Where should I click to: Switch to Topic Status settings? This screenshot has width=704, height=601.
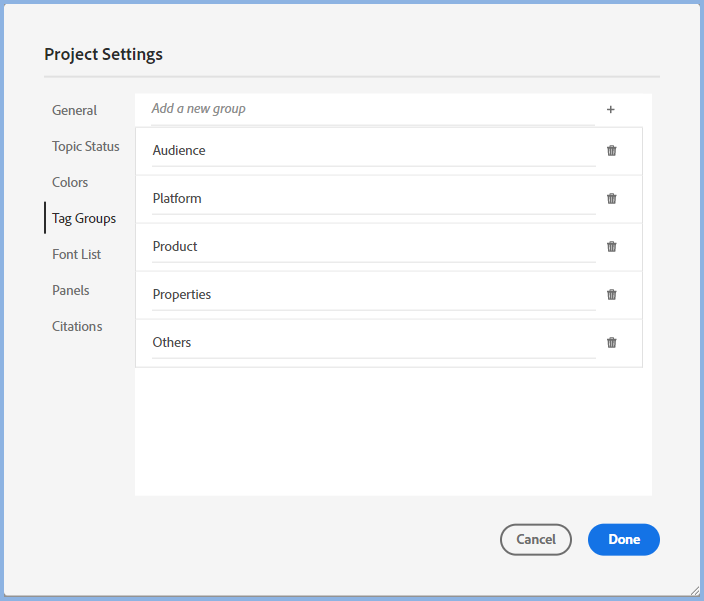point(86,147)
